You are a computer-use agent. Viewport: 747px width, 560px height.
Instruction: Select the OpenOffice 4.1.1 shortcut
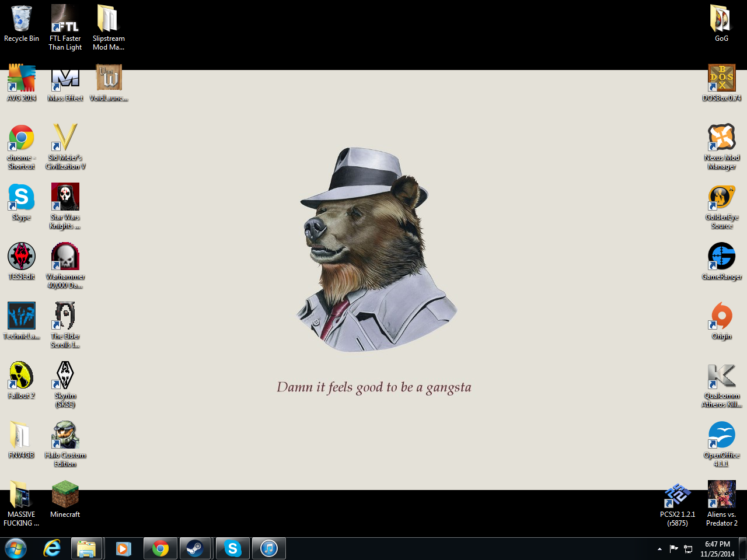722,444
